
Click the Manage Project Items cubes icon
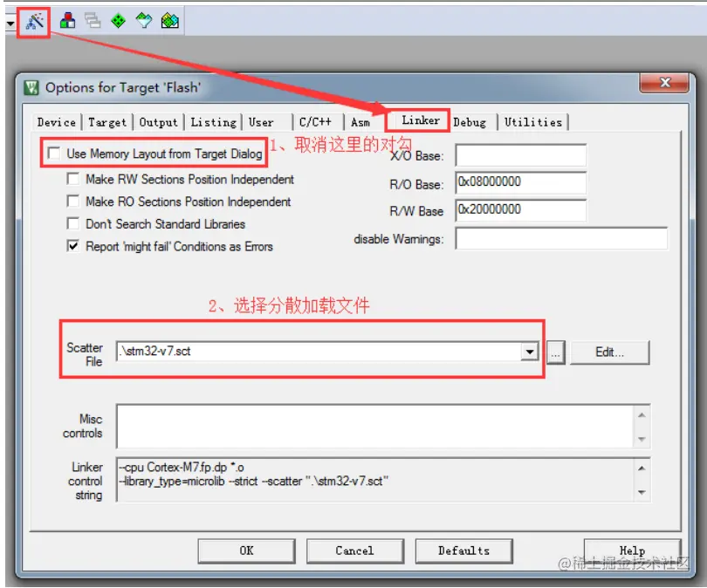point(67,21)
